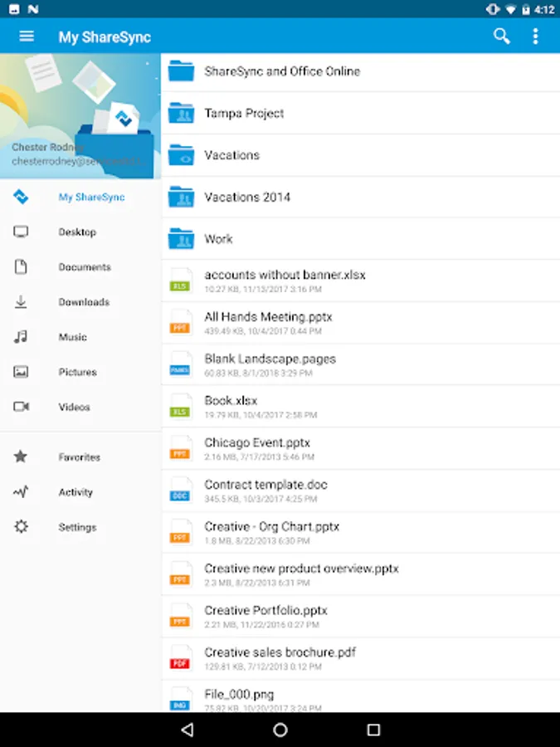
Task: Open ShareSync and Office Online folder
Action: click(361, 71)
